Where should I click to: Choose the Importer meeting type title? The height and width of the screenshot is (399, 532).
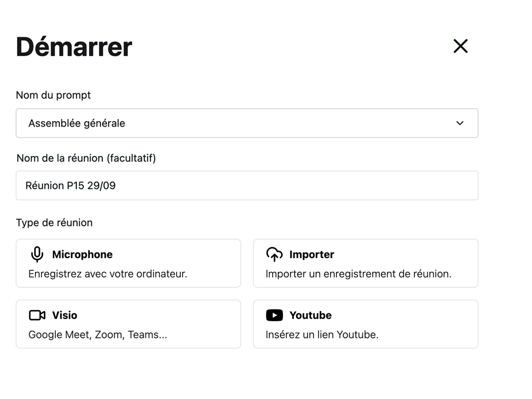[x=312, y=254]
